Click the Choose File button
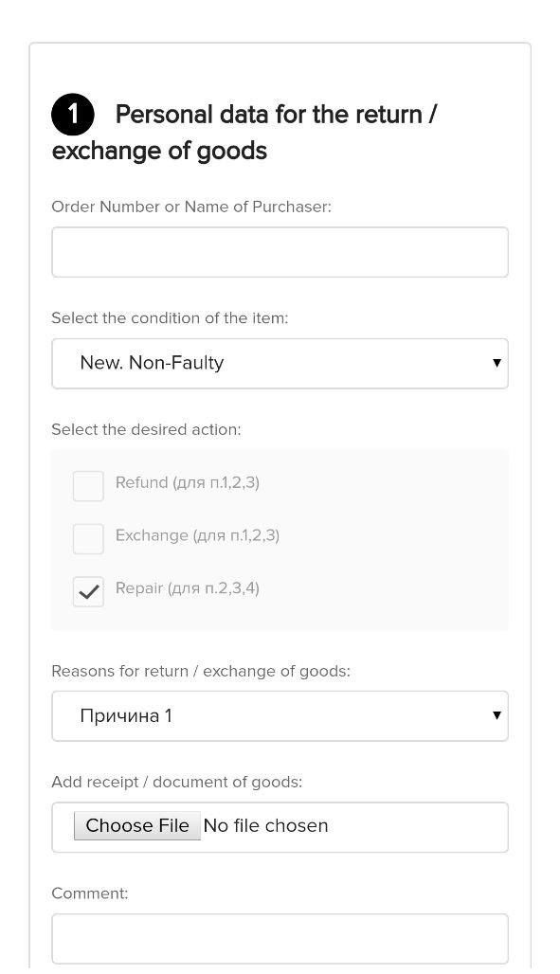 (136, 825)
